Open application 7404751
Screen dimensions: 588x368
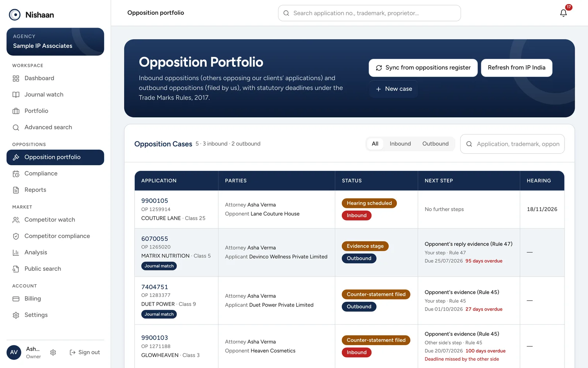pos(155,287)
